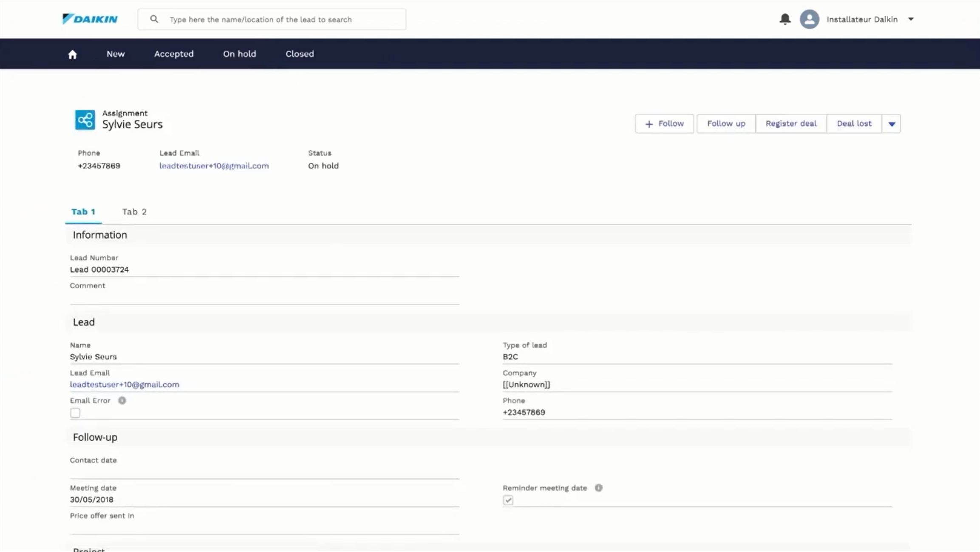Viewport: 980px width, 552px height.
Task: Open the Closed navigation item
Action: [300, 54]
